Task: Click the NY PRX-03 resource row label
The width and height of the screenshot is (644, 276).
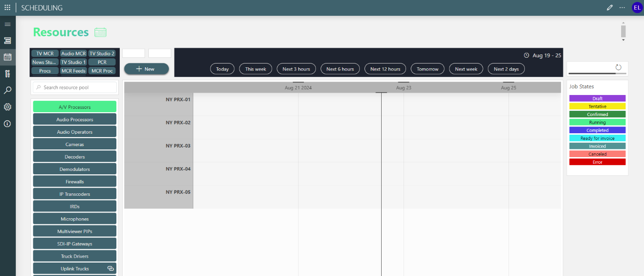Action: click(178, 146)
